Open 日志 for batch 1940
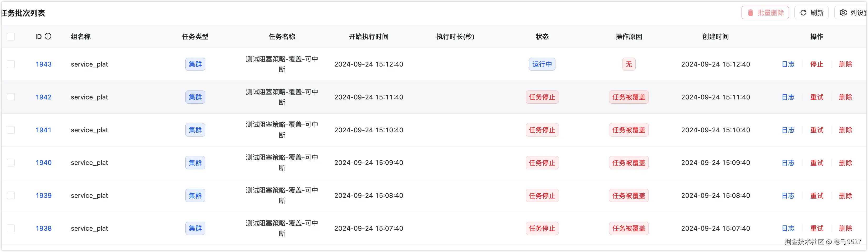This screenshot has width=868, height=252. (788, 163)
